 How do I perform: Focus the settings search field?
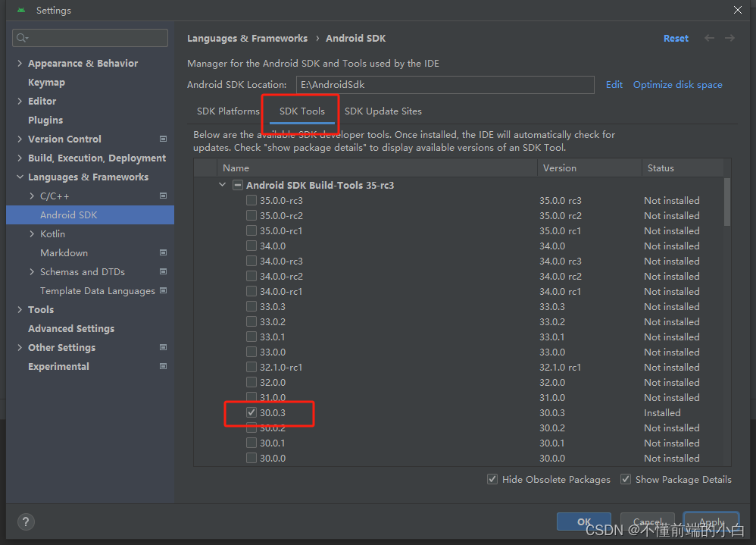(90, 38)
